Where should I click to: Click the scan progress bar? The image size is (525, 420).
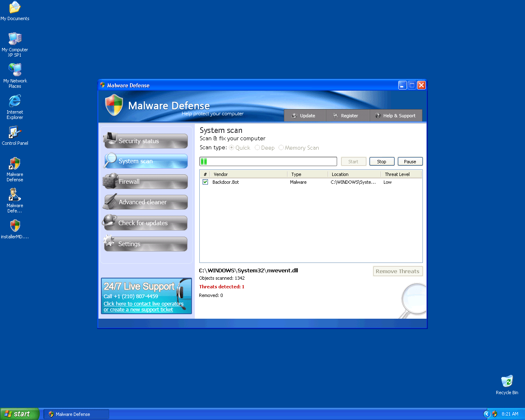tap(268, 162)
